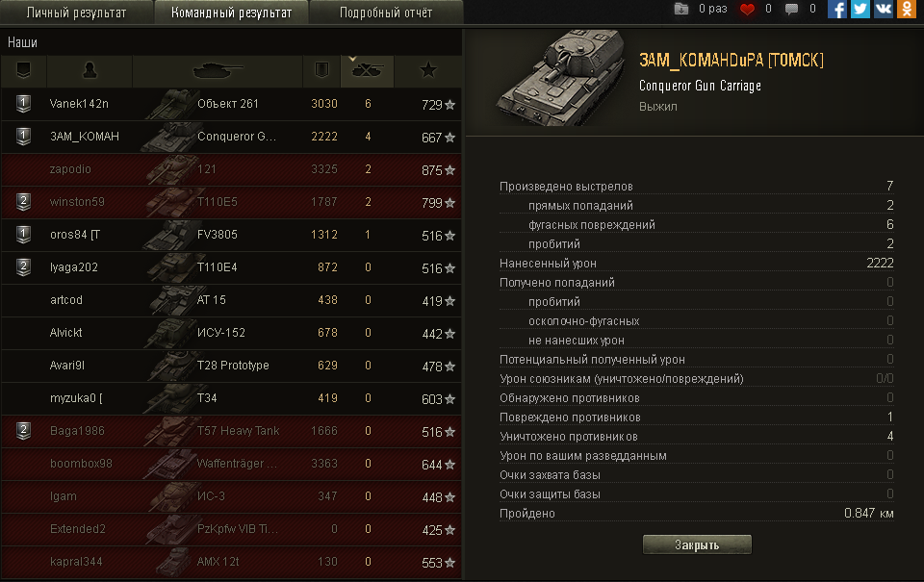Click the red heart likes icon
This screenshot has width=924, height=582.
[x=747, y=9]
